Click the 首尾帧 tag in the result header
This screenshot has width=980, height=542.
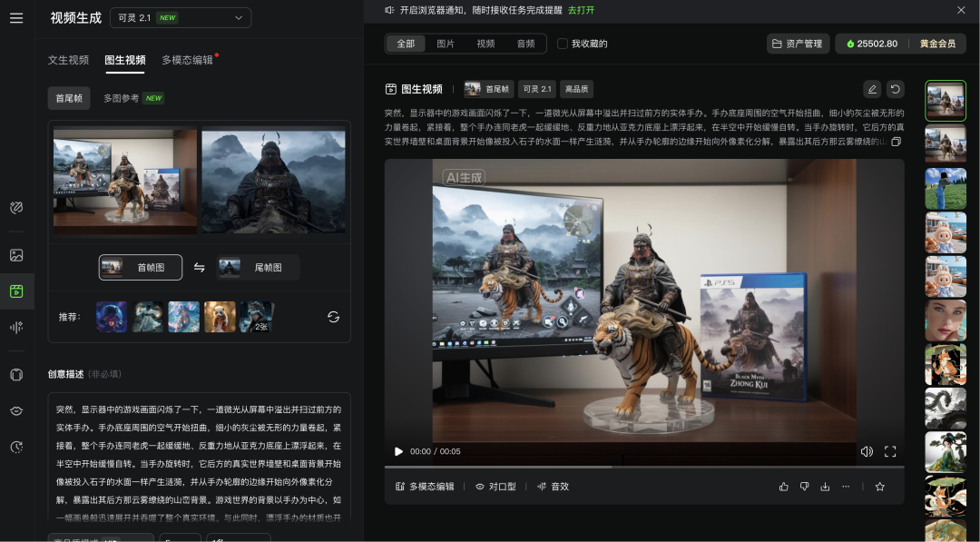[x=489, y=89]
